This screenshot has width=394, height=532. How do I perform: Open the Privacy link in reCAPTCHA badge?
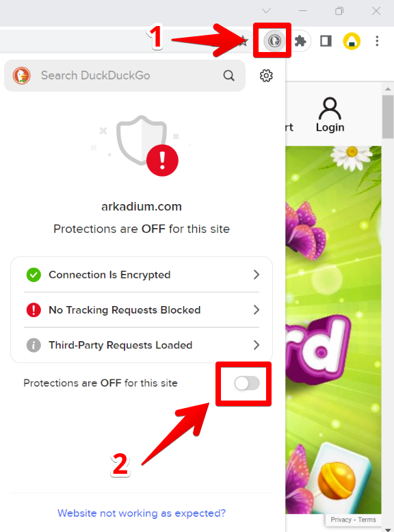341,520
